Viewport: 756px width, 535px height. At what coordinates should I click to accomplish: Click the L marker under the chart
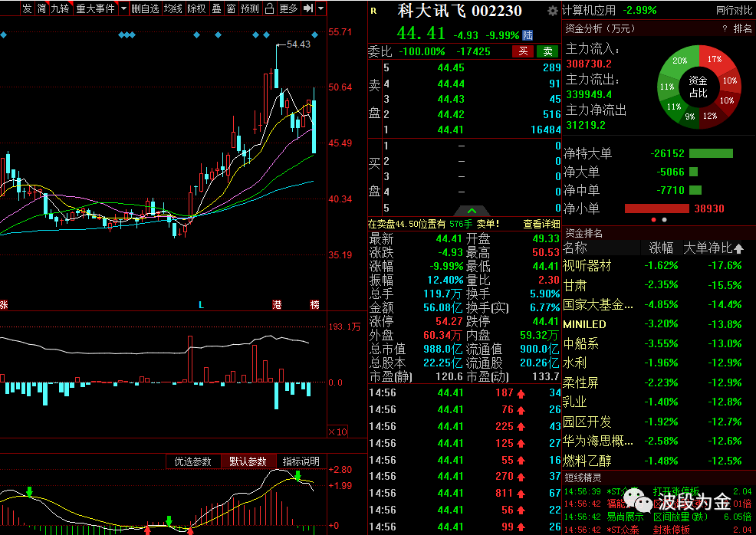[201, 305]
